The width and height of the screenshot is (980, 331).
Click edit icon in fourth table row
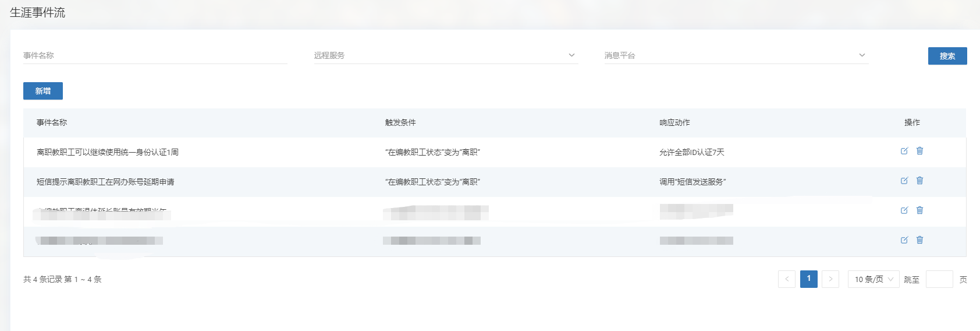click(x=904, y=240)
